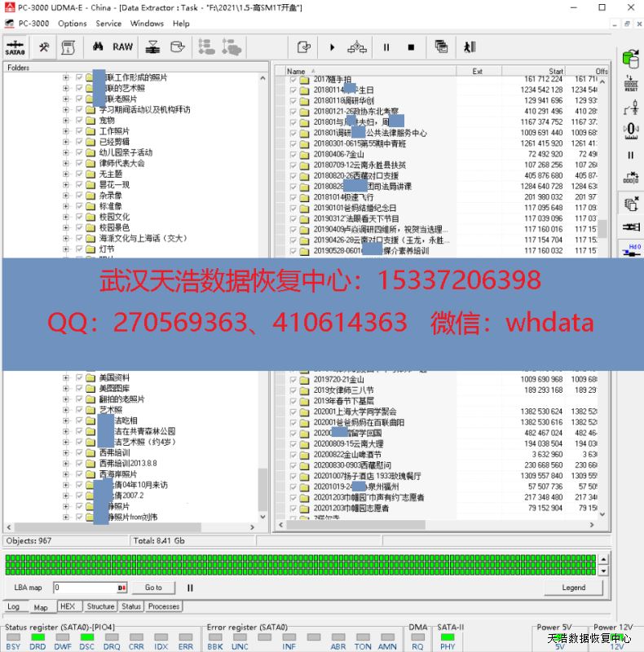
Task: Open the RAW recovery tool
Action: pos(123,47)
